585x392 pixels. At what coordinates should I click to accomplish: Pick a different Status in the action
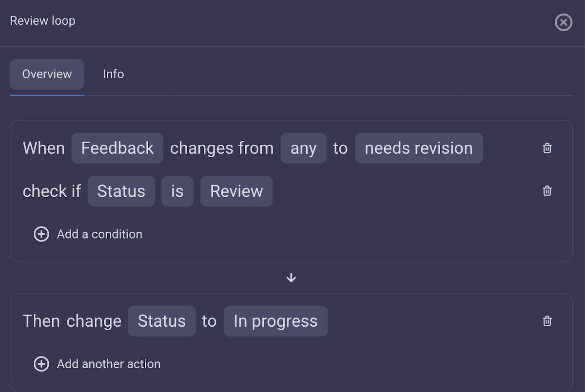(161, 321)
